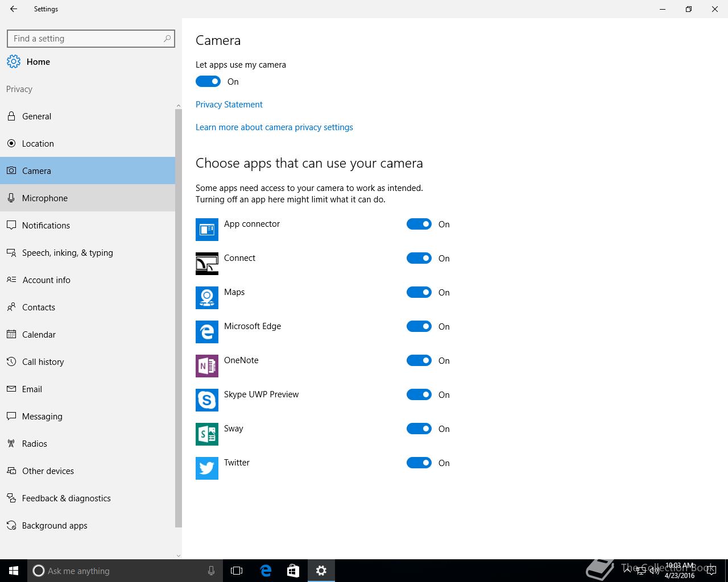Viewport: 728px width, 582px height.
Task: Go to Speech, inking, & typing
Action: pos(88,252)
